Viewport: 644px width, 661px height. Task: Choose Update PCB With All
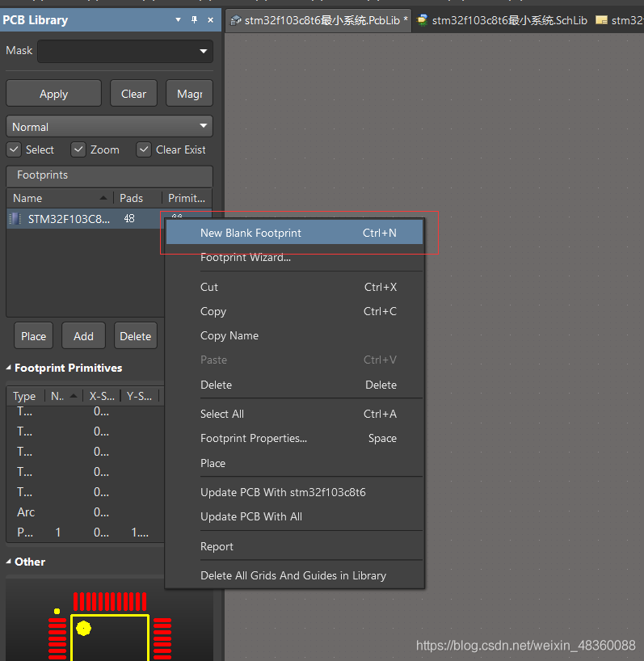294,517
